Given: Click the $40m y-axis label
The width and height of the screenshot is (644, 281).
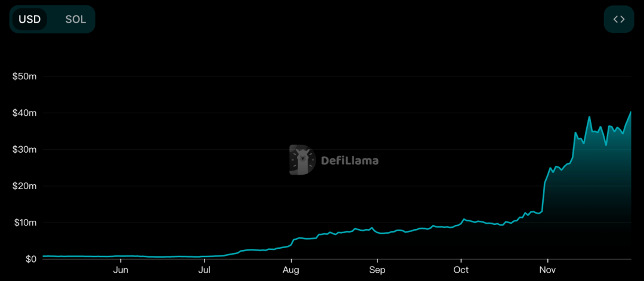Looking at the screenshot, I should click(24, 113).
